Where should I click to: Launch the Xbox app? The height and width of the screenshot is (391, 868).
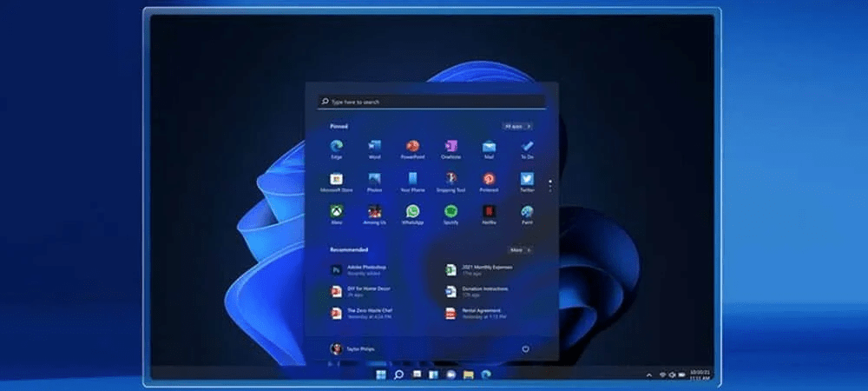pyautogui.click(x=336, y=215)
